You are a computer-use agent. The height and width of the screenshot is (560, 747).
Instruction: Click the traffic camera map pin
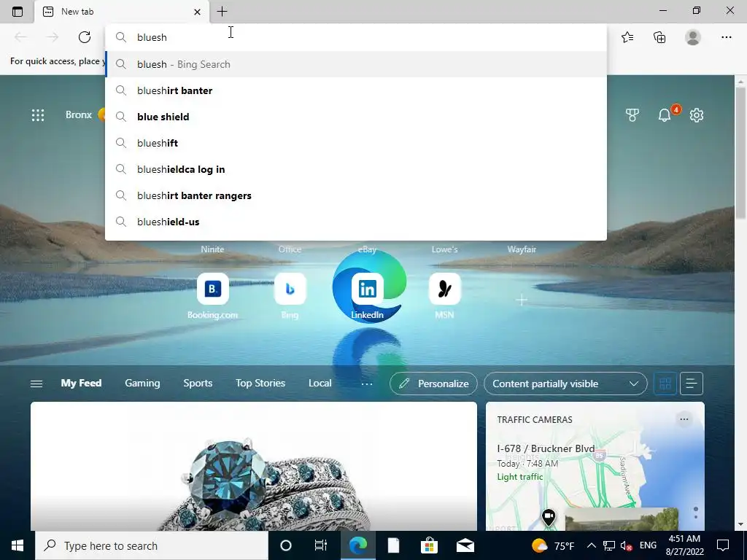(549, 517)
